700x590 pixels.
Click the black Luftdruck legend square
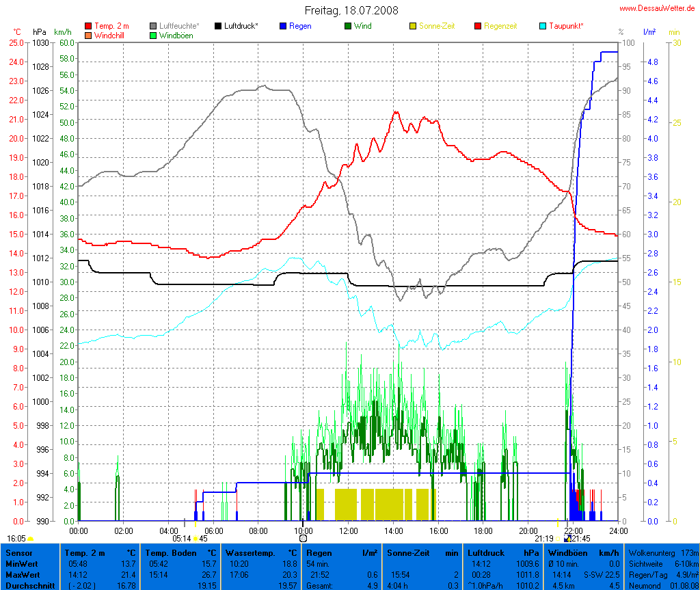[218, 26]
